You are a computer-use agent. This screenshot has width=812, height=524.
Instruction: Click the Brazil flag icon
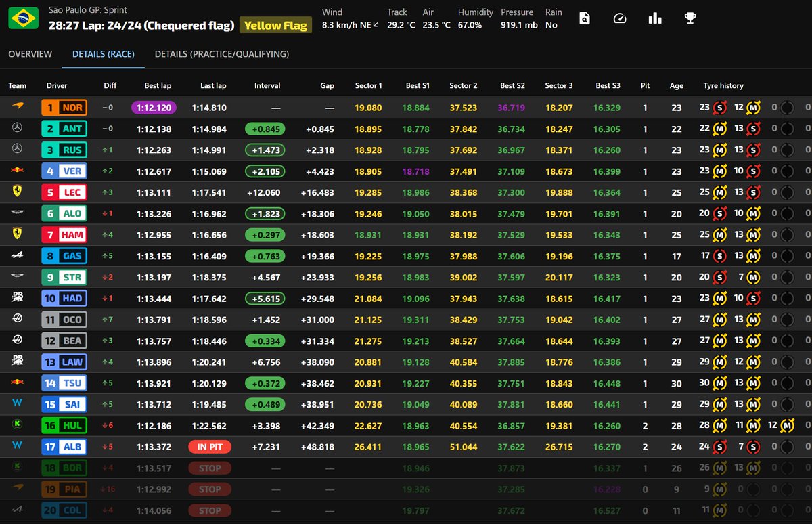tap(24, 18)
